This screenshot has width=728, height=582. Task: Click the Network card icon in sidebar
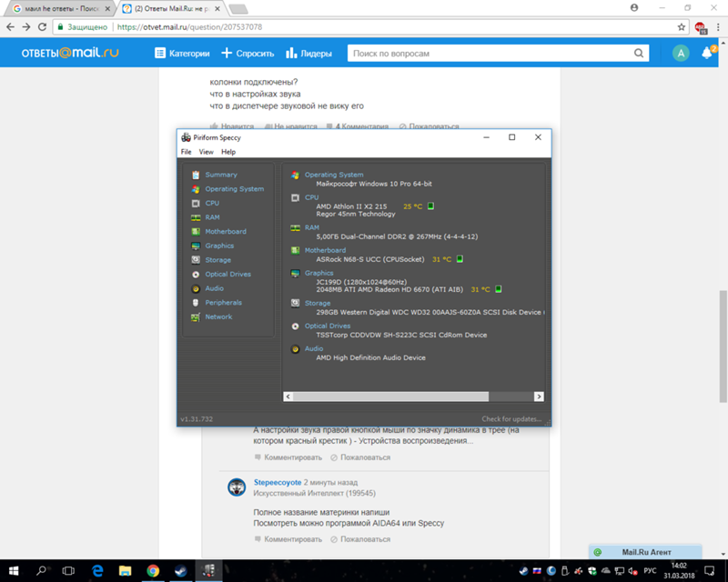tap(196, 317)
